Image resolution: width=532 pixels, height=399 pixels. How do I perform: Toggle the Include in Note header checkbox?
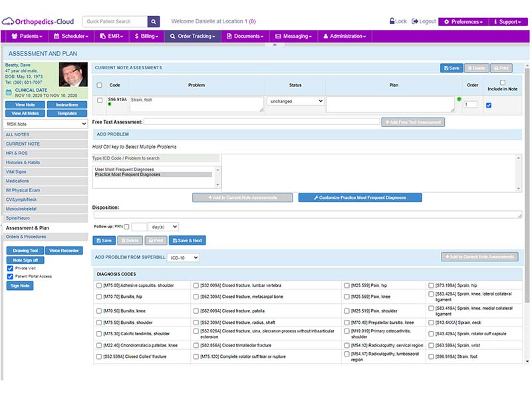pos(503,82)
